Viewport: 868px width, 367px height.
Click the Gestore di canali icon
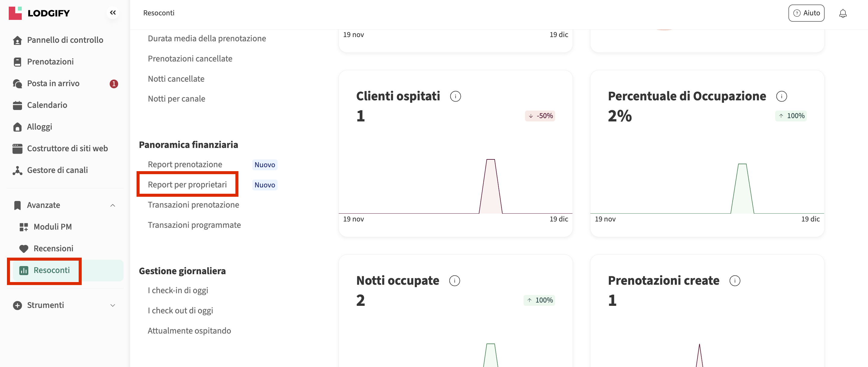pyautogui.click(x=17, y=171)
